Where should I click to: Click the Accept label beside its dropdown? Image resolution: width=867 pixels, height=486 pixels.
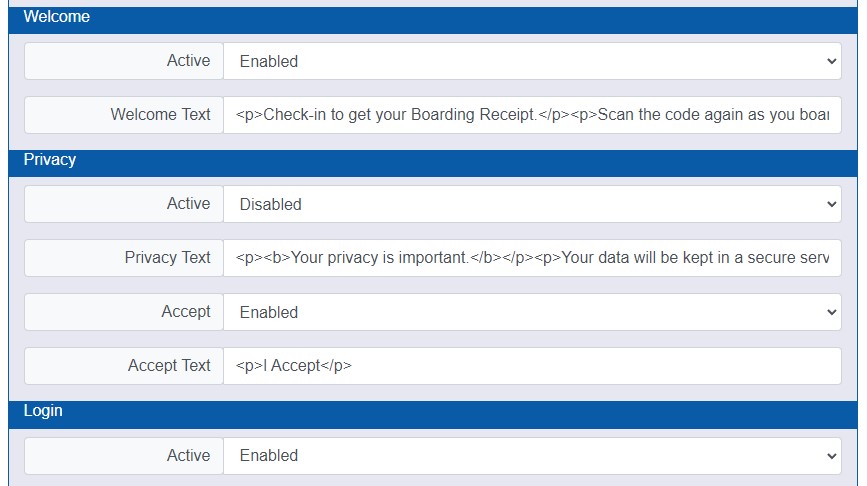pyautogui.click(x=186, y=312)
